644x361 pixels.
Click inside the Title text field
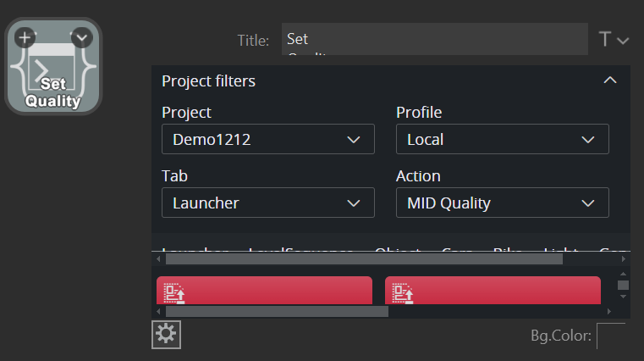[434, 39]
